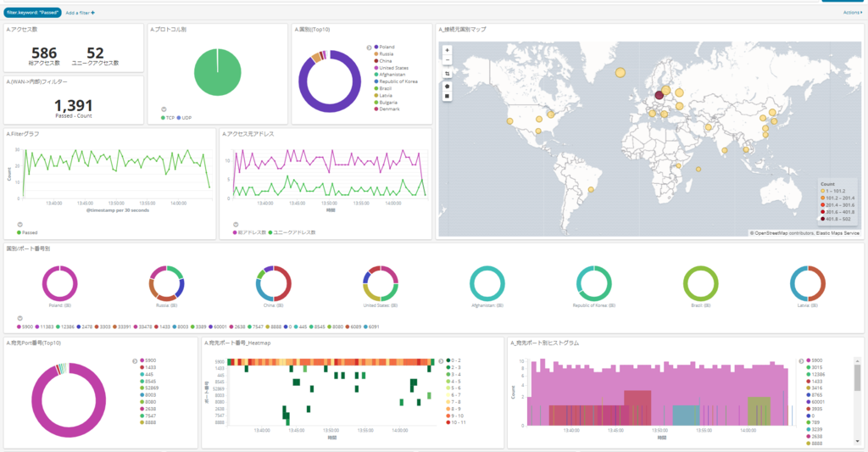868x452 pixels.
Task: Click the TCP legend color dot
Action: [163, 118]
